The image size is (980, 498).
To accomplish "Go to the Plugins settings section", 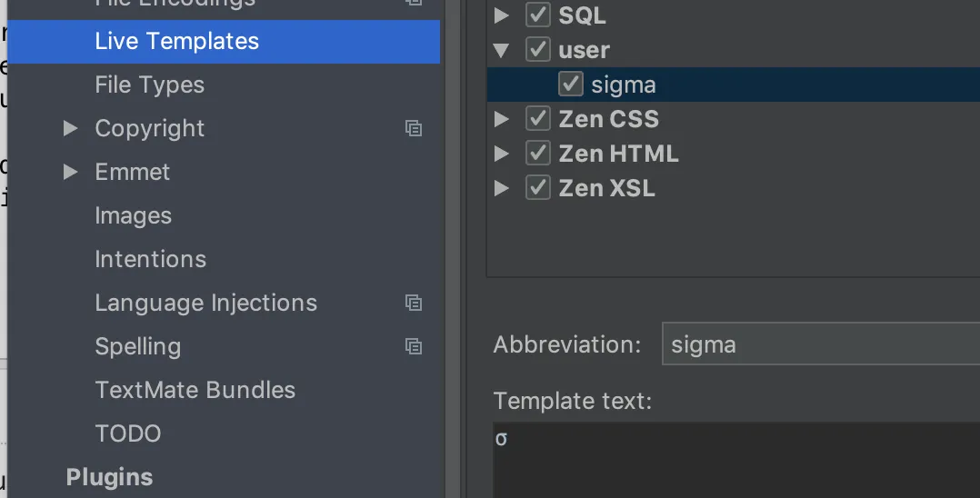I will point(109,477).
